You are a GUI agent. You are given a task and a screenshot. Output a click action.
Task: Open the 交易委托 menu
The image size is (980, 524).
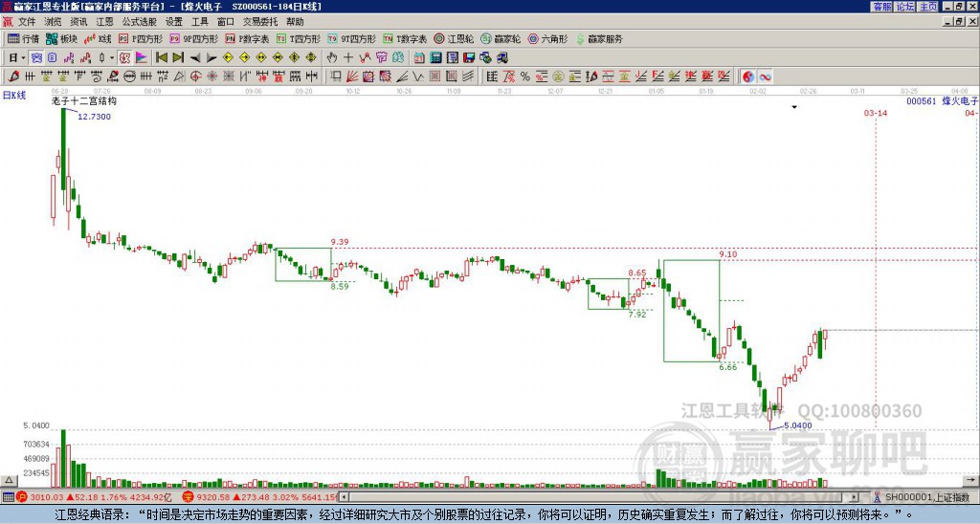(260, 22)
